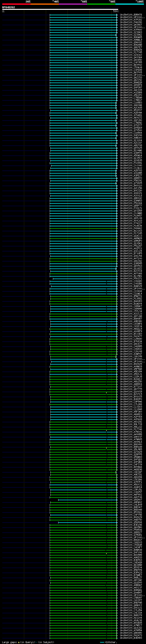The image size is (146, 644).
Task: Select hit label UniRef100_C6MAK7
Action: coord(131,306)
